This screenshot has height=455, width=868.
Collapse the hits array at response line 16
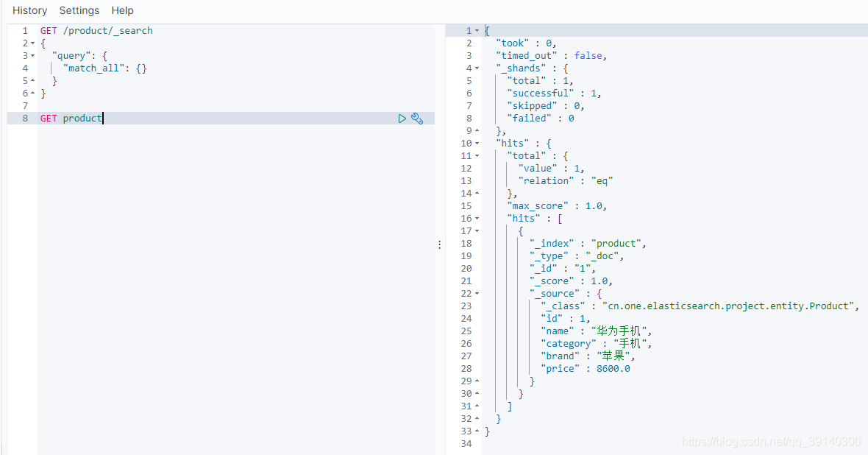pos(477,219)
